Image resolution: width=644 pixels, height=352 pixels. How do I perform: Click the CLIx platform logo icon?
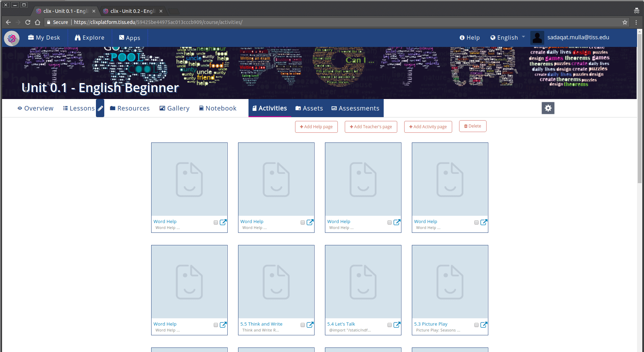[11, 38]
